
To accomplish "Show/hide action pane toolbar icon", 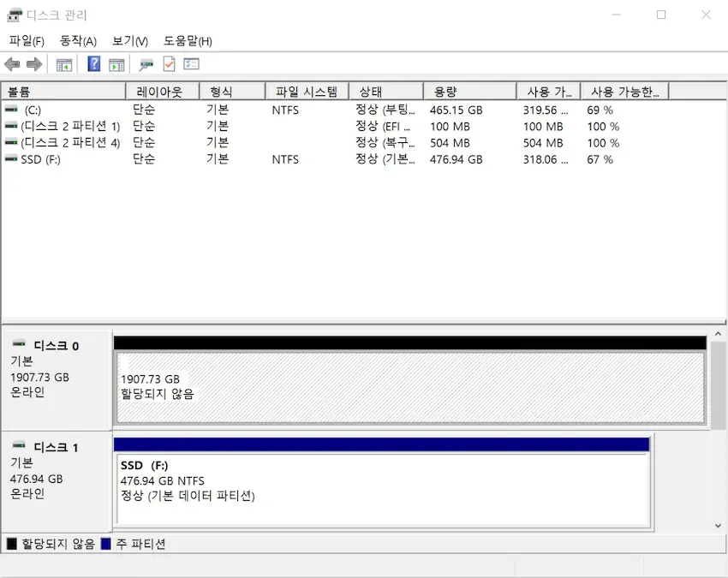I will pos(116,64).
